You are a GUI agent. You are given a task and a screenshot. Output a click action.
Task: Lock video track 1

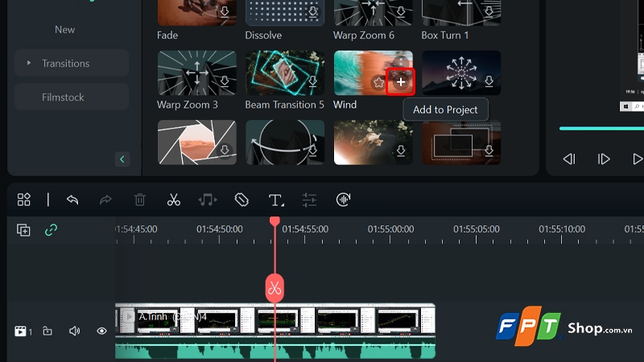point(47,331)
